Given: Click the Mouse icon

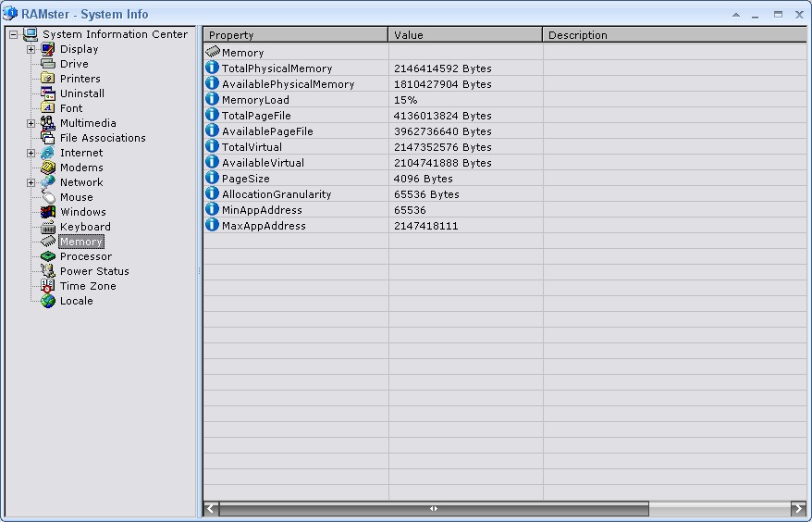Looking at the screenshot, I should pos(48,197).
